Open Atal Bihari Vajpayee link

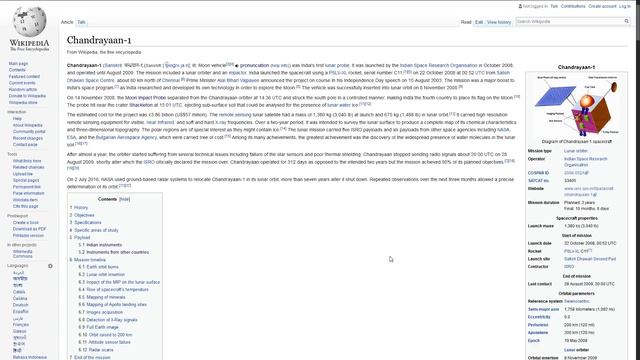238,80
